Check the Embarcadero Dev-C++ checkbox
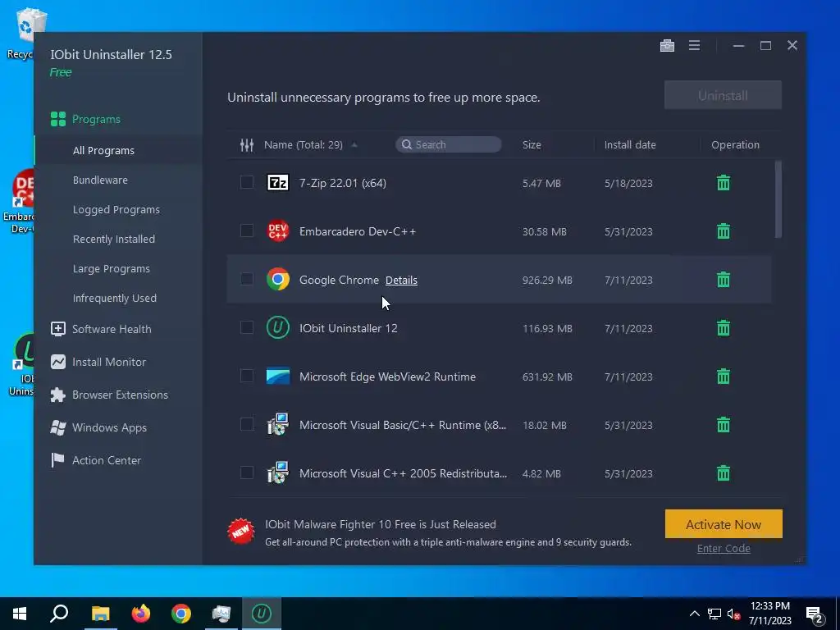The image size is (840, 630). (246, 231)
